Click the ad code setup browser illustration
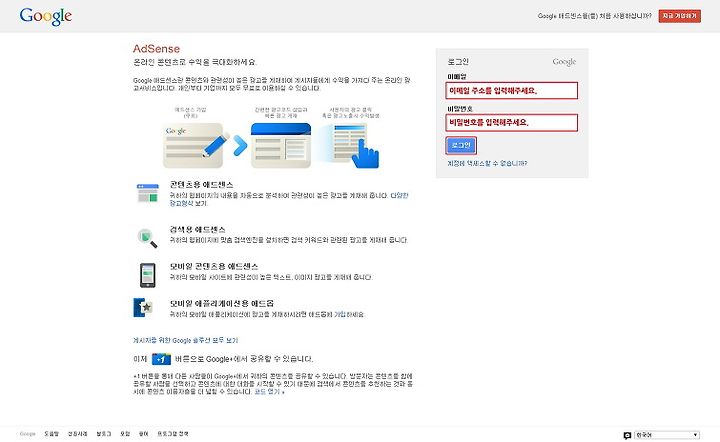Image resolution: width=720 pixels, height=442 pixels. (281, 145)
